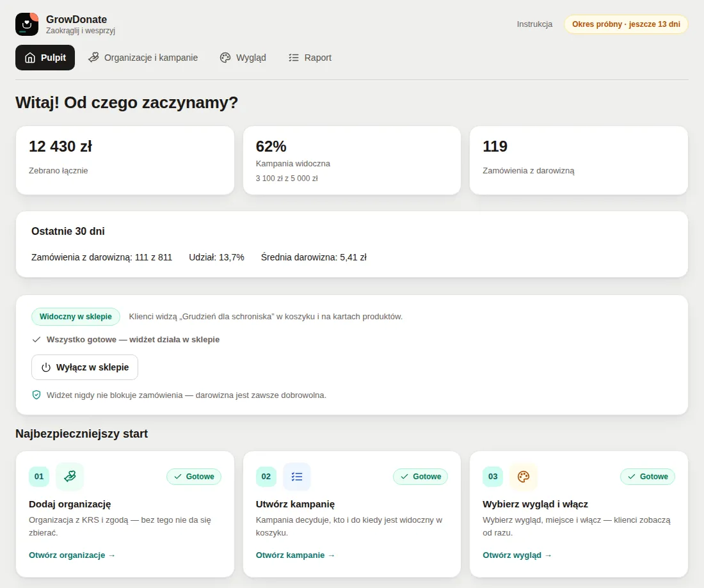Screen dimensions: 704x588
Task: Click the home icon in the Pulpit tab
Action: (x=30, y=58)
